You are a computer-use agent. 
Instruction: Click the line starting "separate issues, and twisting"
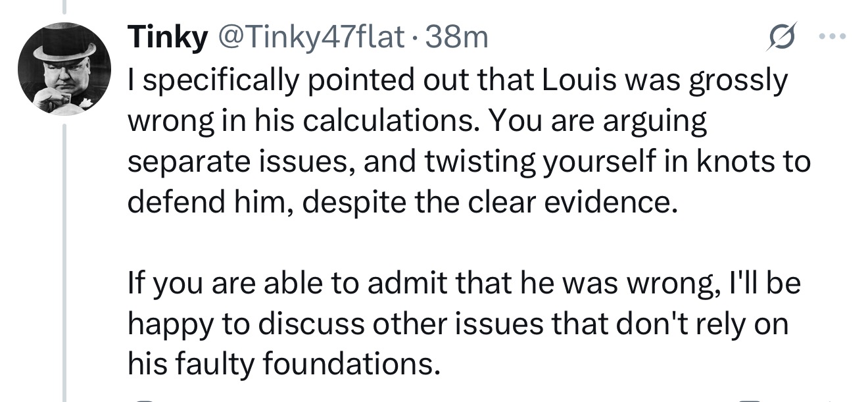point(468,162)
